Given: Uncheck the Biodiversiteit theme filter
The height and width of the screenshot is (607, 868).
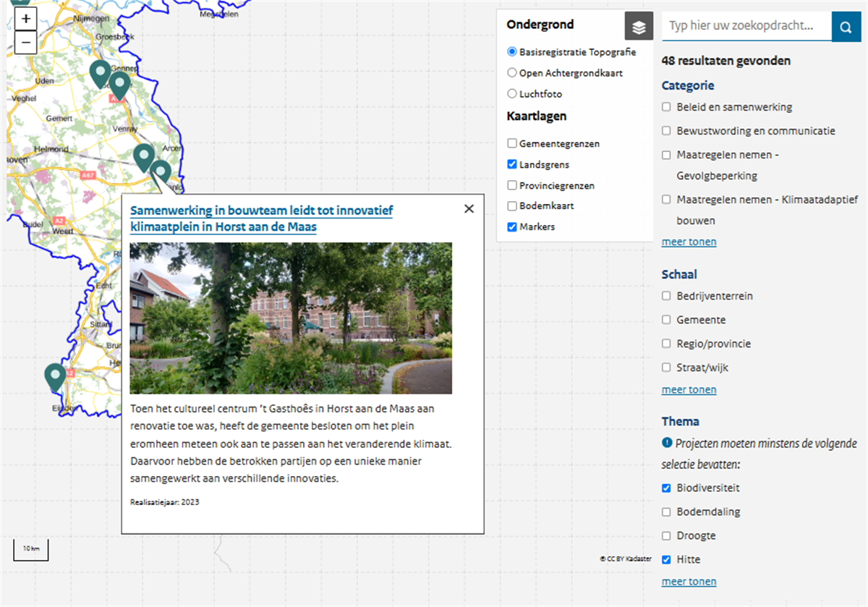Looking at the screenshot, I should coord(666,488).
